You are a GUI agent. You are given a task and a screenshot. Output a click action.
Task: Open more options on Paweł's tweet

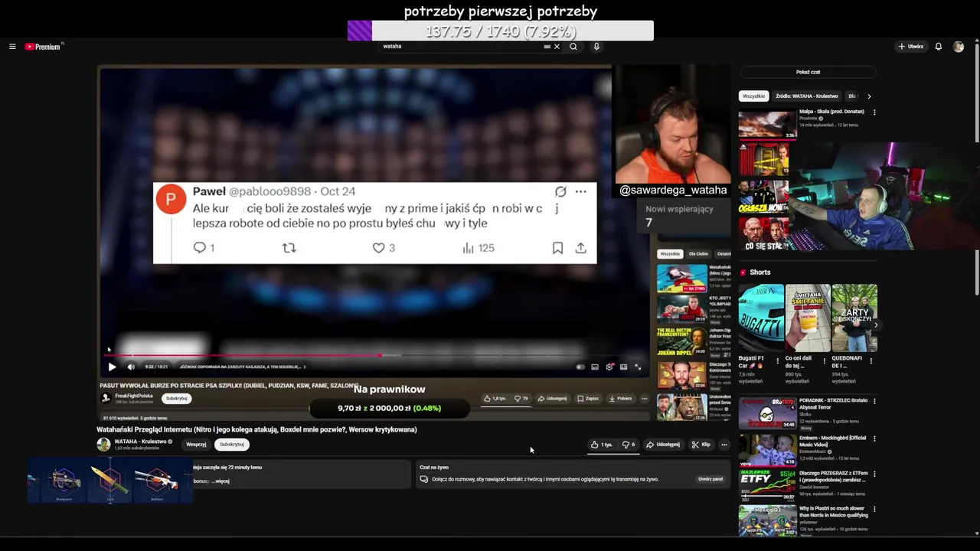point(580,191)
